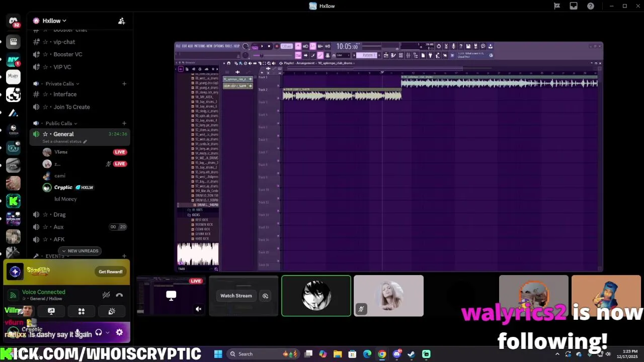Expand the KICKS folder in Browser
Image resolution: width=644 pixels, height=362 pixels.
coord(196,215)
